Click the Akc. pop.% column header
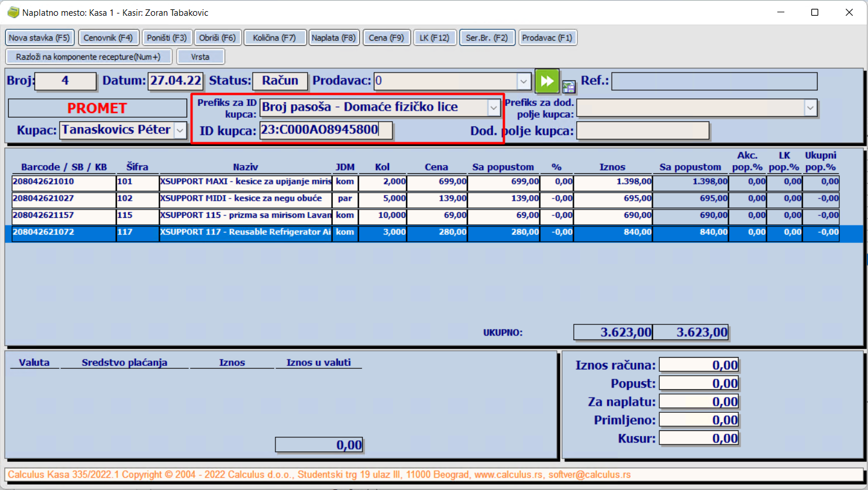This screenshot has height=490, width=868. (x=748, y=162)
